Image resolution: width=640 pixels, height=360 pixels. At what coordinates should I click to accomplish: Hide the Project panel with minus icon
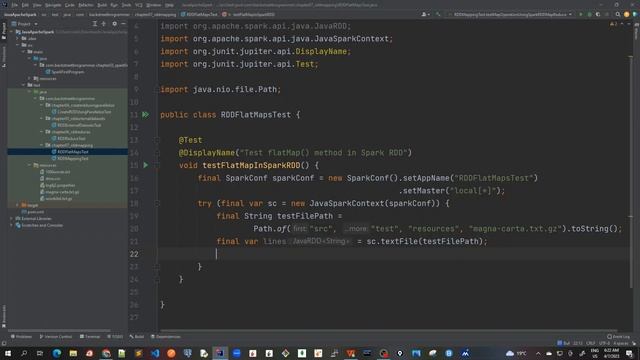tap(123, 24)
